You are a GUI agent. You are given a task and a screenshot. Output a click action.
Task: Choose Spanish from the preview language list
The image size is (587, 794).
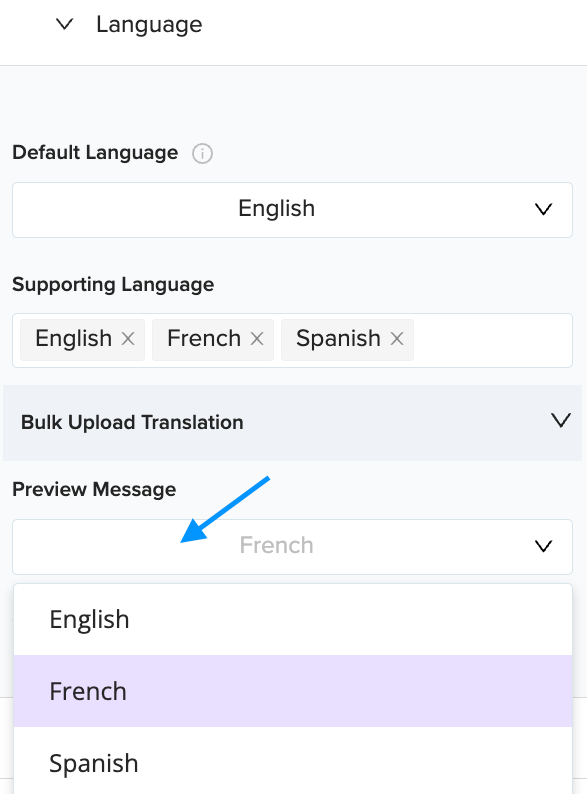tap(293, 761)
